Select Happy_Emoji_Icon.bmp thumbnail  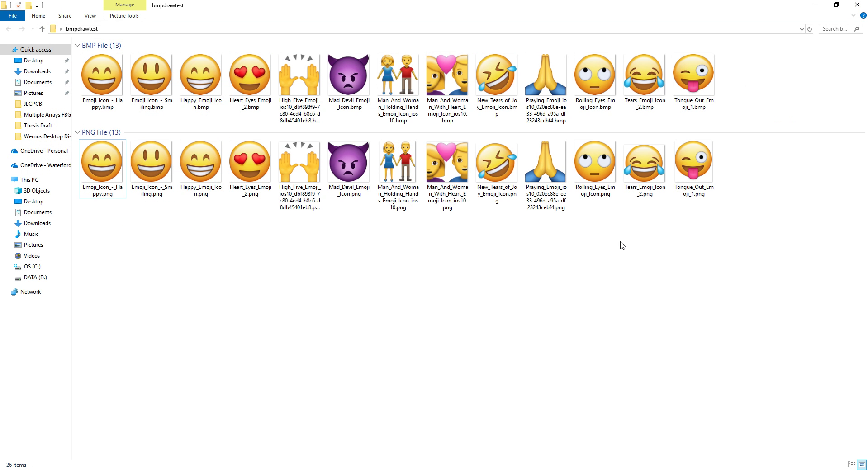coord(200,75)
